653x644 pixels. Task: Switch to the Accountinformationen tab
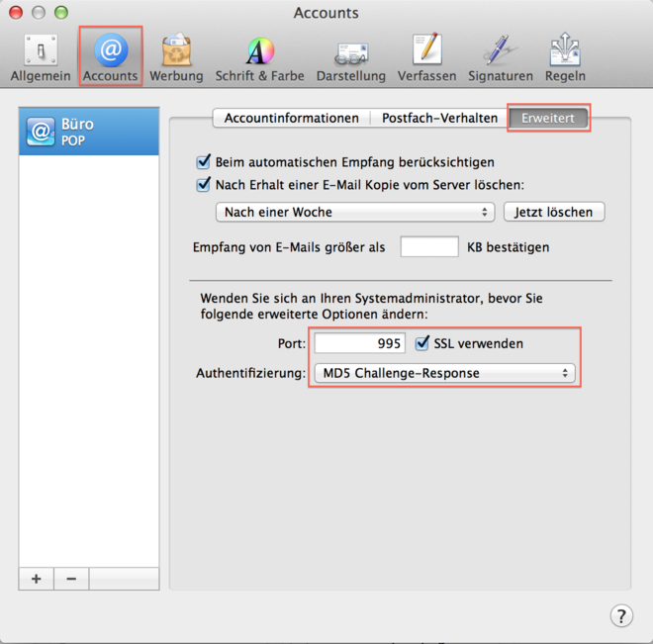(x=291, y=118)
